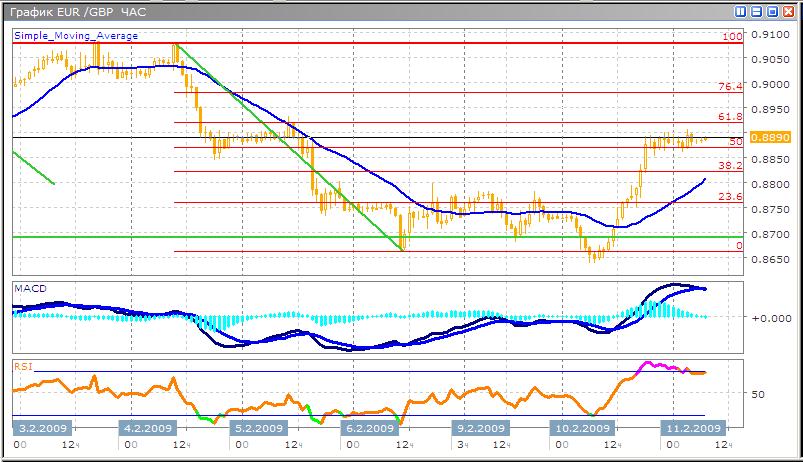Select the Simple_Moving_Average indicator label
Viewport: 803px width, 462px height.
(x=76, y=36)
